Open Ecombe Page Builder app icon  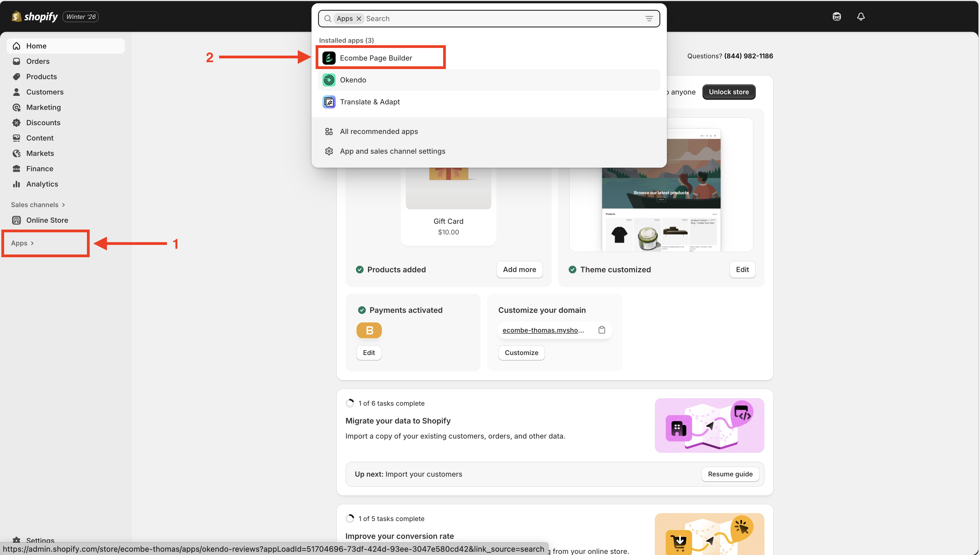click(x=329, y=58)
